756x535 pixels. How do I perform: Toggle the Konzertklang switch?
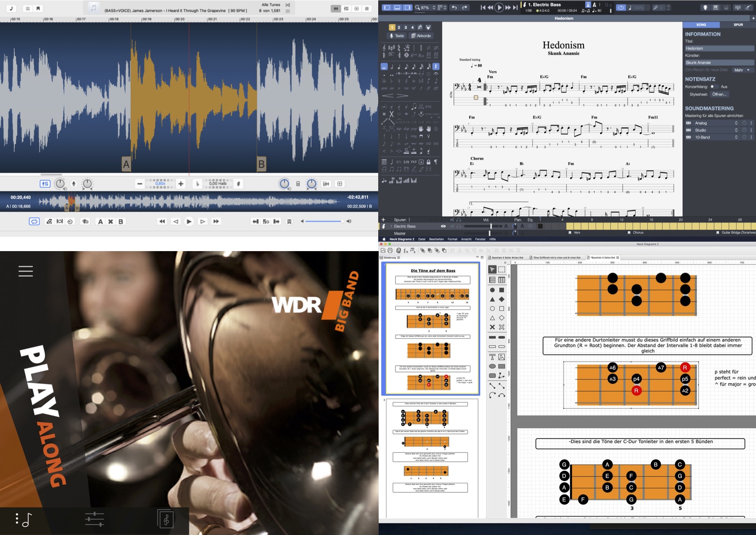coord(714,87)
